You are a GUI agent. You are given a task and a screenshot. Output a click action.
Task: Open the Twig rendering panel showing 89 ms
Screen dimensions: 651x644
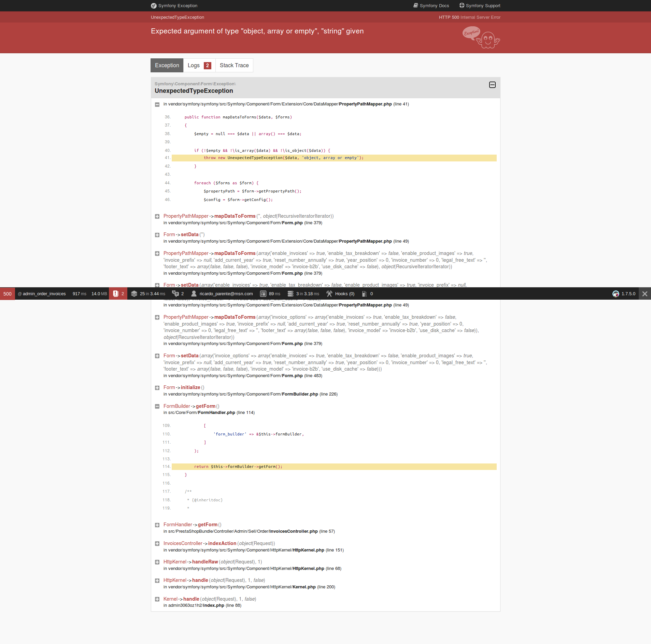tap(263, 294)
